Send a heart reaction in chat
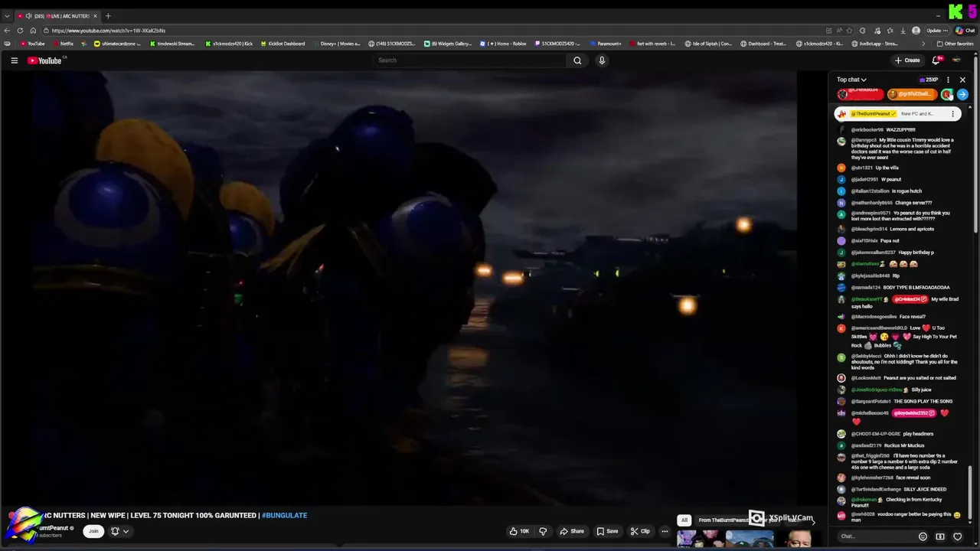This screenshot has width=980, height=551. click(x=957, y=536)
